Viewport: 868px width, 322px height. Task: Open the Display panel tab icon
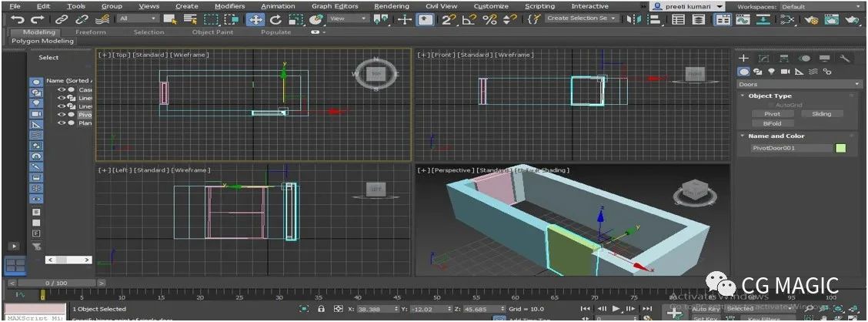tap(824, 59)
